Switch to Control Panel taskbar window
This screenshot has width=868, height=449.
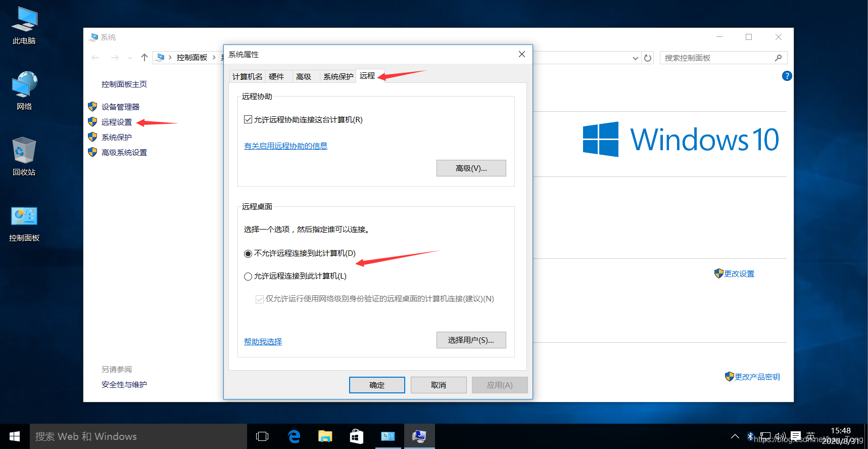388,436
